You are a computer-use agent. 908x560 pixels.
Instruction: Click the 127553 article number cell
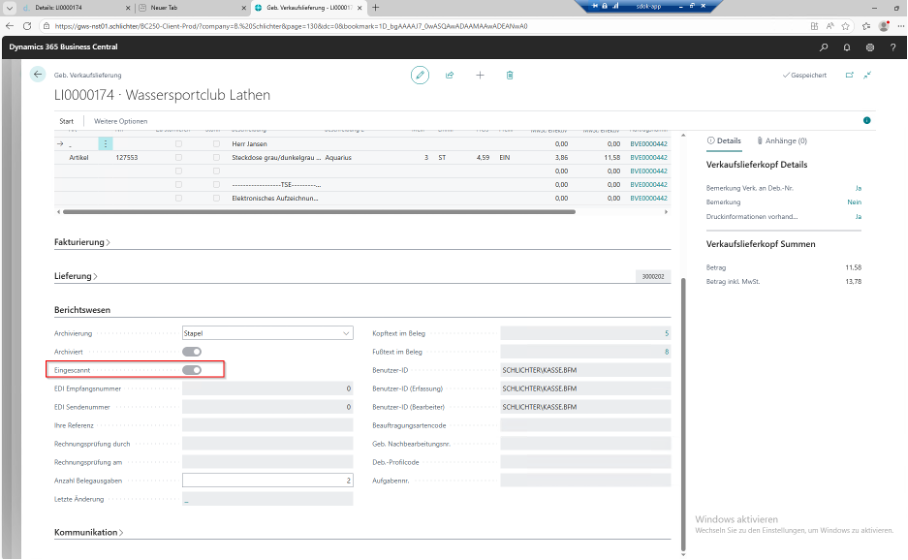127,158
